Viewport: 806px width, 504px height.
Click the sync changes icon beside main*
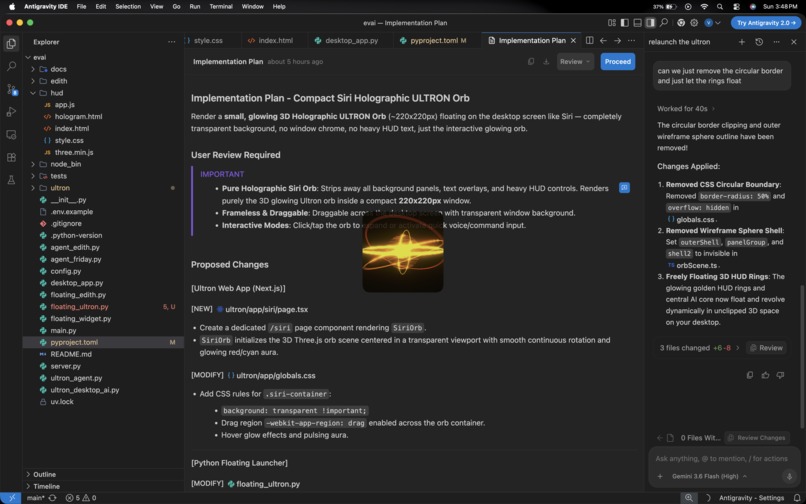coord(52,498)
